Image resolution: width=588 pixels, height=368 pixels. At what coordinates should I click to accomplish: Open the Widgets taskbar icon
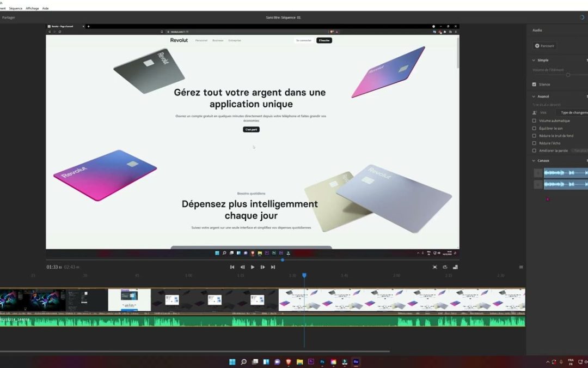point(266,362)
